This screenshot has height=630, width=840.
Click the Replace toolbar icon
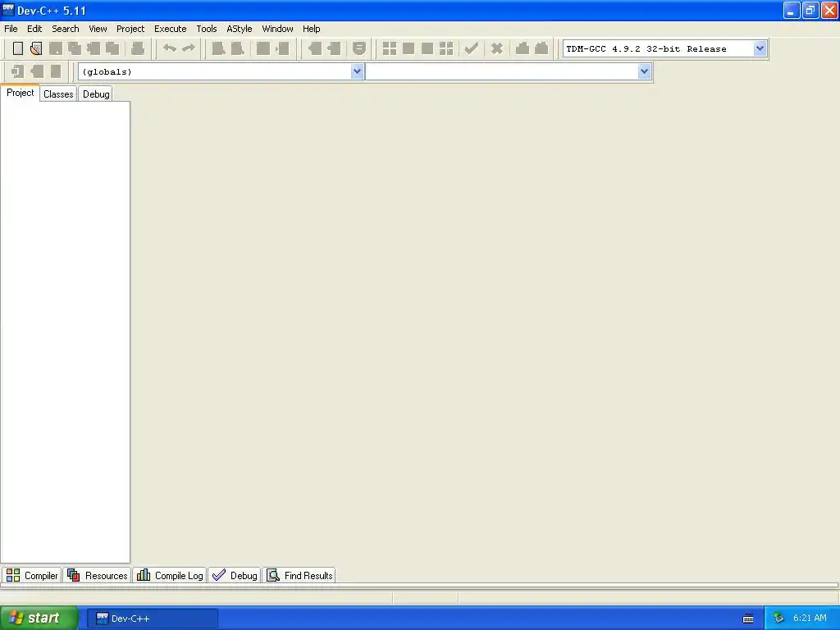237,48
